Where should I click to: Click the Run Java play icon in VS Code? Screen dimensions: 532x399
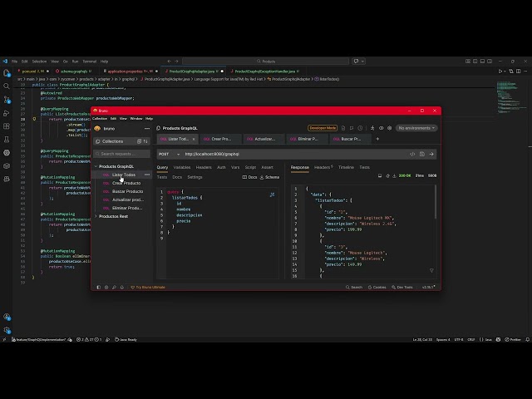(500, 71)
